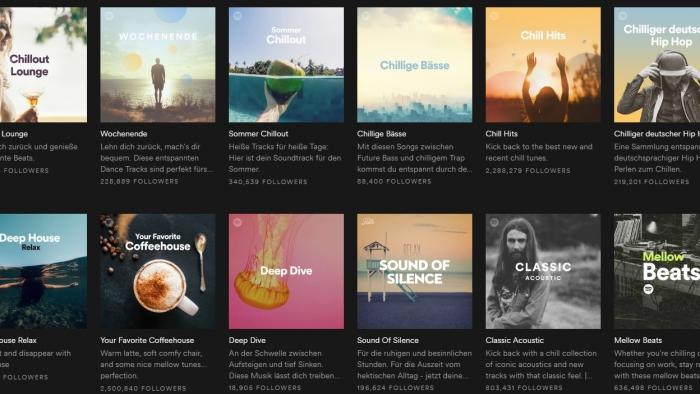Click the Chill Hits title link

(x=501, y=133)
